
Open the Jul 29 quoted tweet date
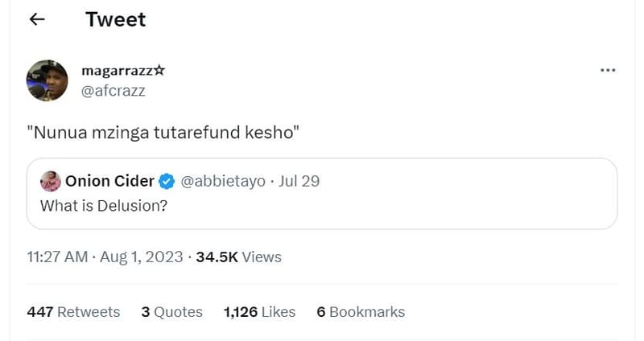(299, 181)
